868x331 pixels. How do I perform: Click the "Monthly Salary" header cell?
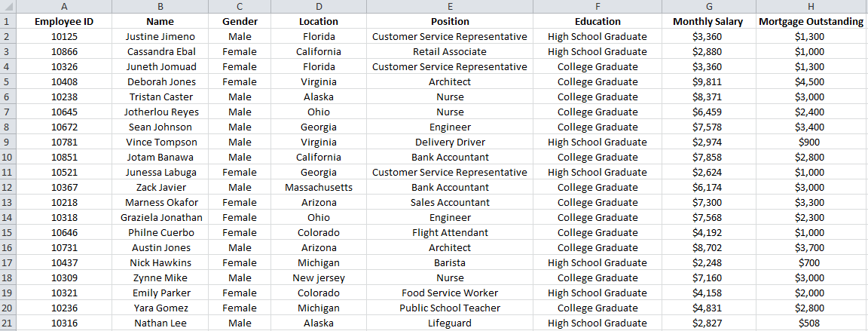pyautogui.click(x=708, y=21)
